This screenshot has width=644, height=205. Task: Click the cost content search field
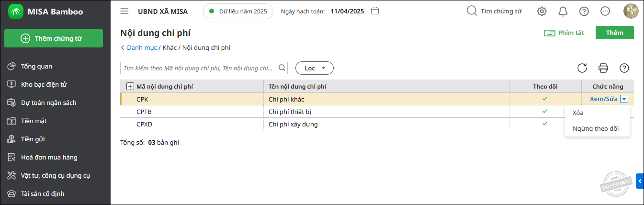[199, 68]
